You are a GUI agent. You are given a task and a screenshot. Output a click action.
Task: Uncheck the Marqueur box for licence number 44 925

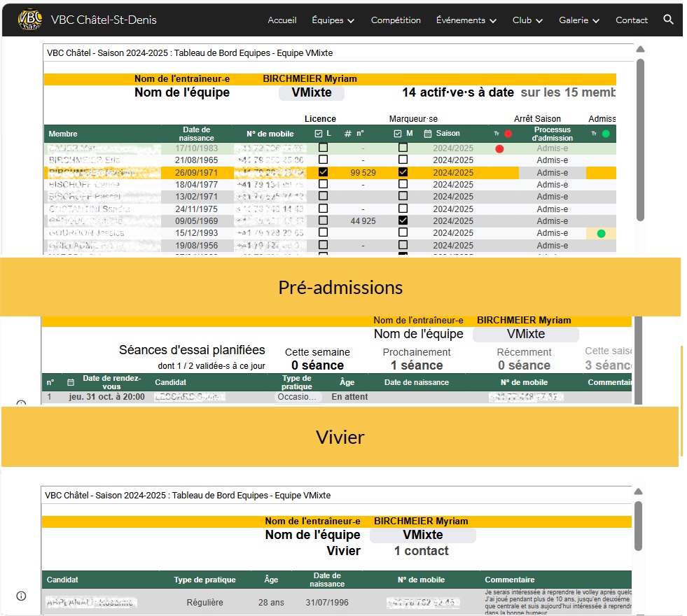coord(403,220)
